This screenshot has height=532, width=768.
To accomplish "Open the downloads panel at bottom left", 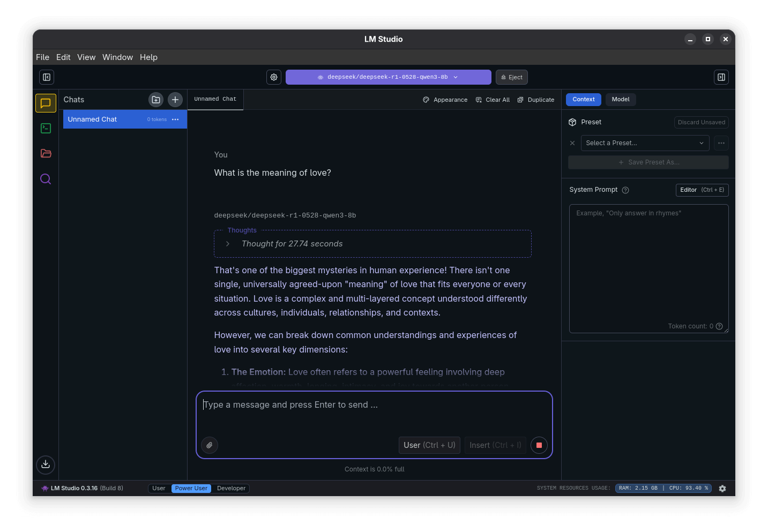I will (46, 464).
